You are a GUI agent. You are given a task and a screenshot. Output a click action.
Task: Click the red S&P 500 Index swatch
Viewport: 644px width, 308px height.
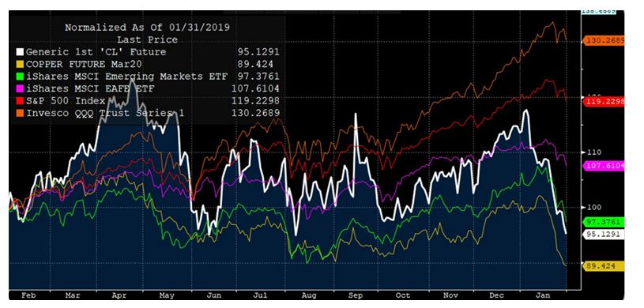20,101
